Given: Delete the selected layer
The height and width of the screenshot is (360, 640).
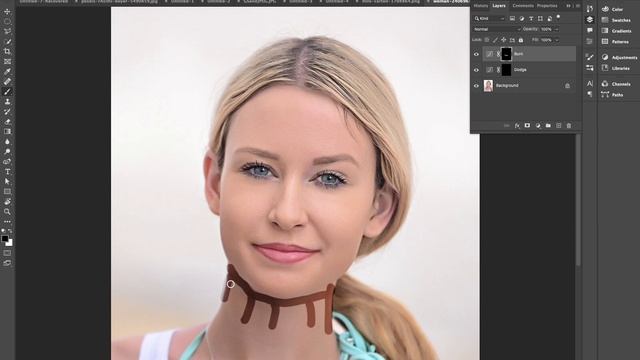Looking at the screenshot, I should [569, 126].
